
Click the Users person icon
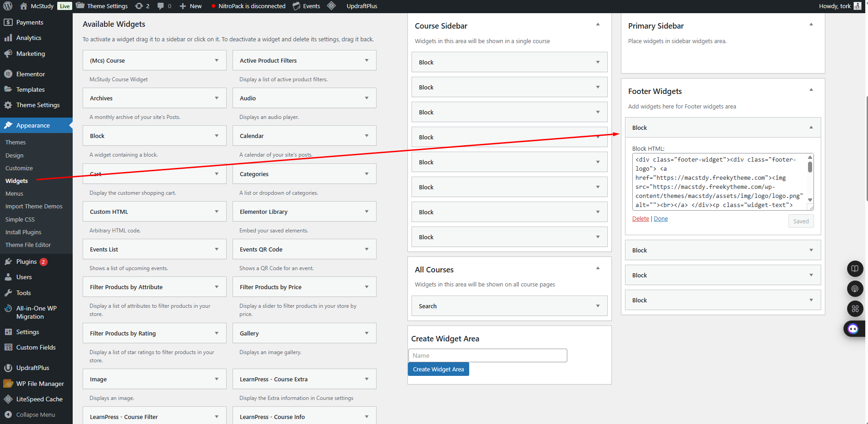coord(8,277)
